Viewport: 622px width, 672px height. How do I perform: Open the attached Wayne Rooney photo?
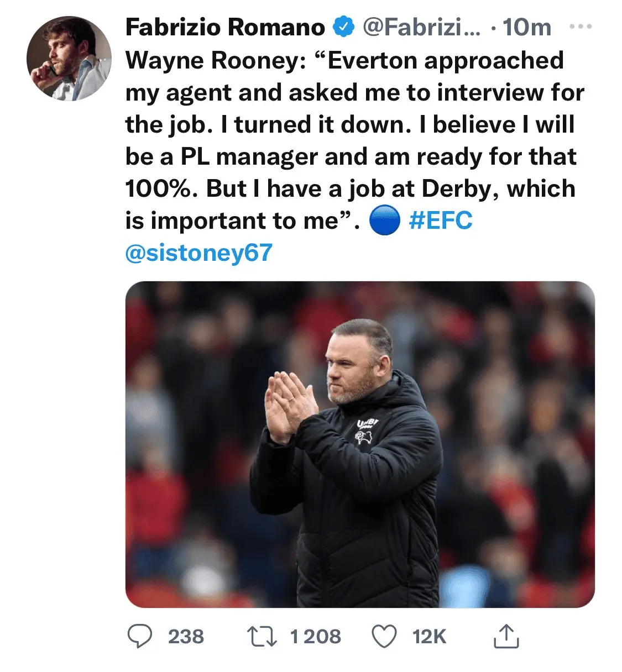(x=360, y=444)
